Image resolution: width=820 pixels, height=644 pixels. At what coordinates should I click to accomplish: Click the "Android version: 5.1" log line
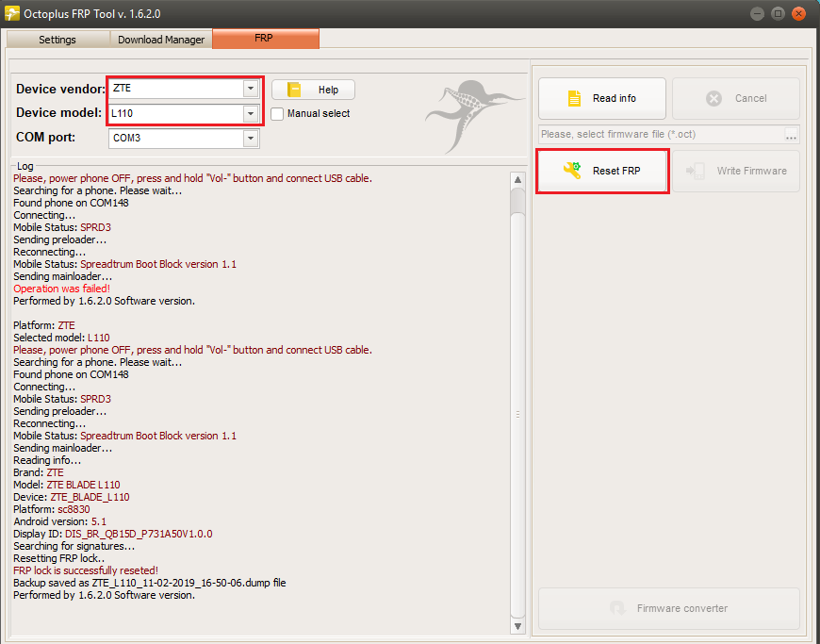pyautogui.click(x=59, y=521)
